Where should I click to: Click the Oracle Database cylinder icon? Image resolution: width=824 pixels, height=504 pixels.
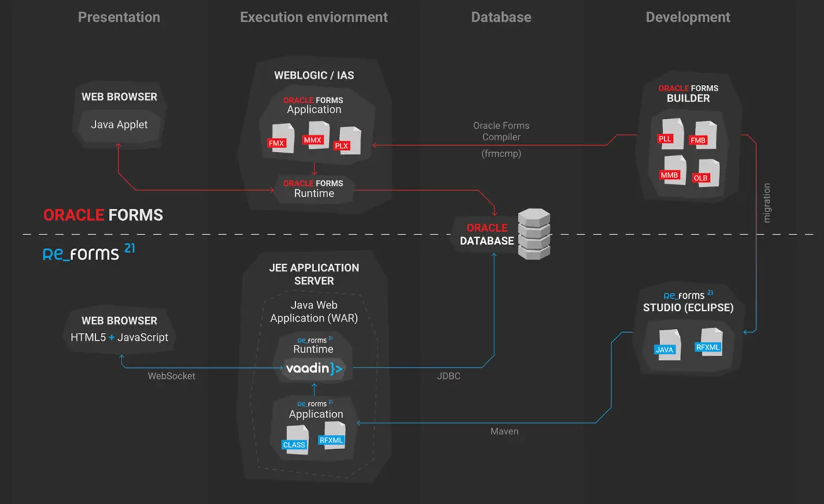(x=533, y=234)
